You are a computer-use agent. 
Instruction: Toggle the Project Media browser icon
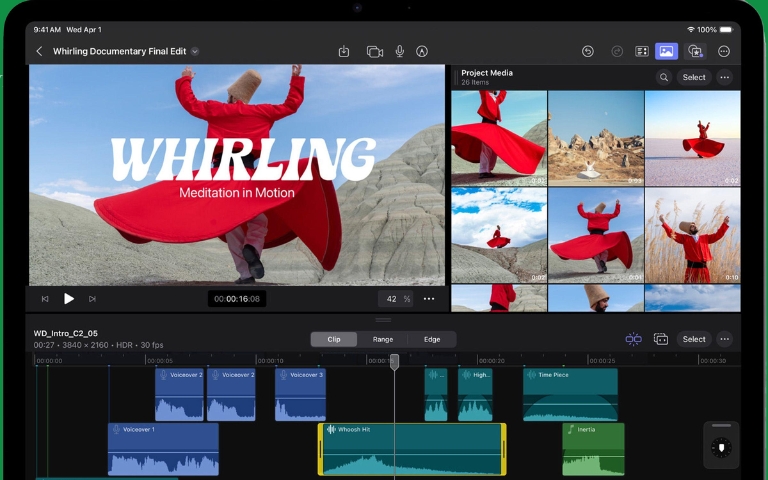click(667, 51)
